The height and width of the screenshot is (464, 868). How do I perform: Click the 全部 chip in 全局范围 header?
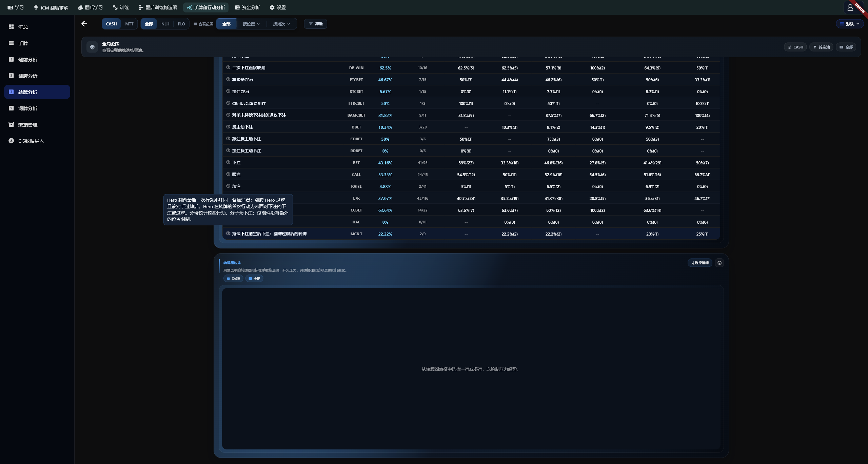(x=846, y=47)
